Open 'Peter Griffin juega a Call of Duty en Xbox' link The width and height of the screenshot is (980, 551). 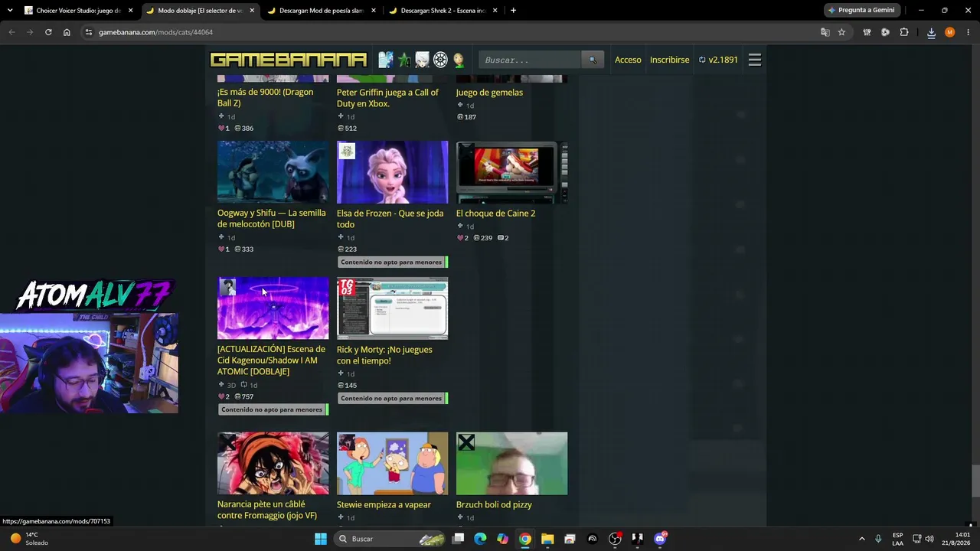point(387,98)
